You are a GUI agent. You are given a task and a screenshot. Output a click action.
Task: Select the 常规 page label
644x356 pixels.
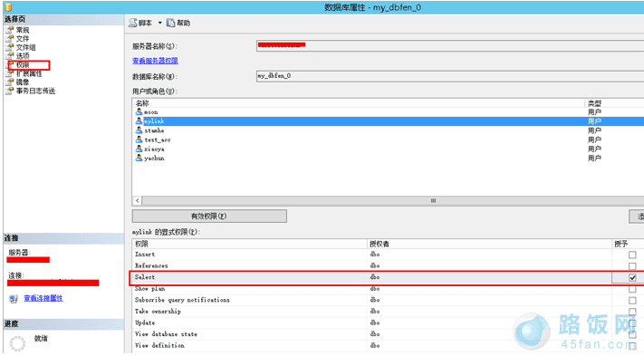[x=23, y=30]
